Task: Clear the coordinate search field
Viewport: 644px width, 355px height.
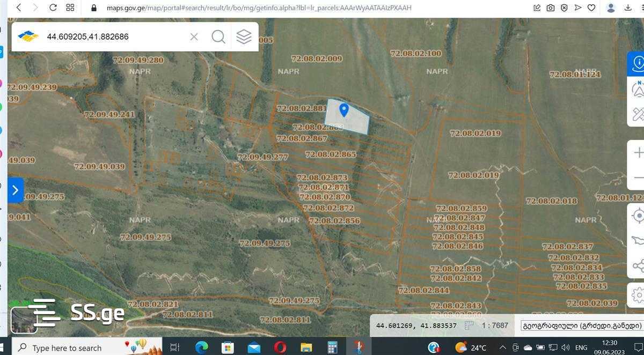Action: tap(194, 36)
